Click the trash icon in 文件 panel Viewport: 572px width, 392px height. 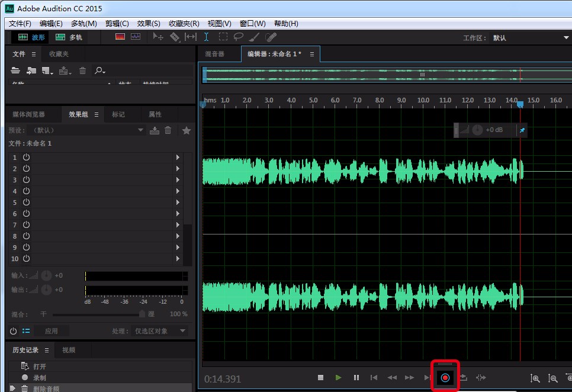pyautogui.click(x=83, y=70)
